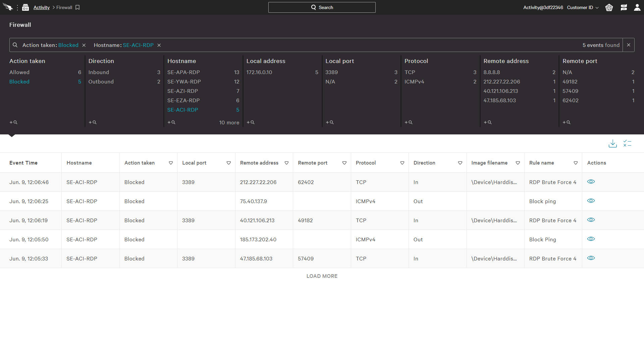View details of 12:06:25 event
Viewport: 644px width, 362px height.
tap(591, 201)
